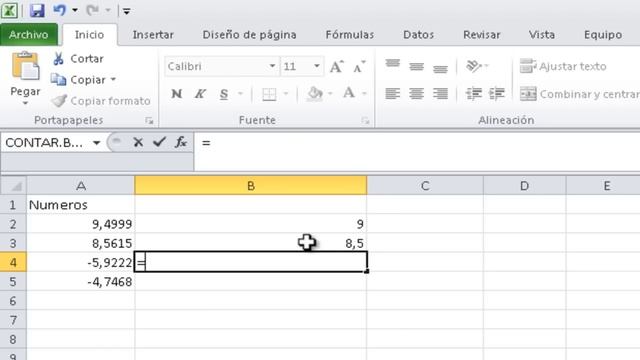Click the Copiar button
Screen dimensions: 640x360
click(78, 80)
